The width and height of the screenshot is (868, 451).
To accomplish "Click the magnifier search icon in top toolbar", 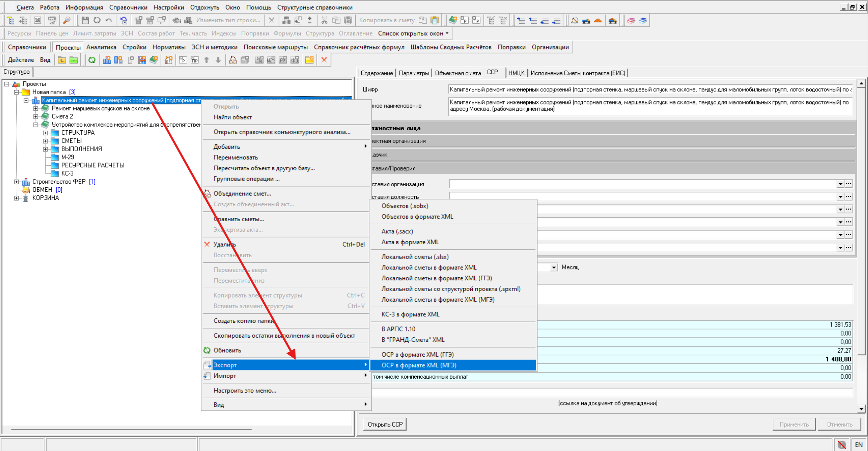I will (67, 20).
